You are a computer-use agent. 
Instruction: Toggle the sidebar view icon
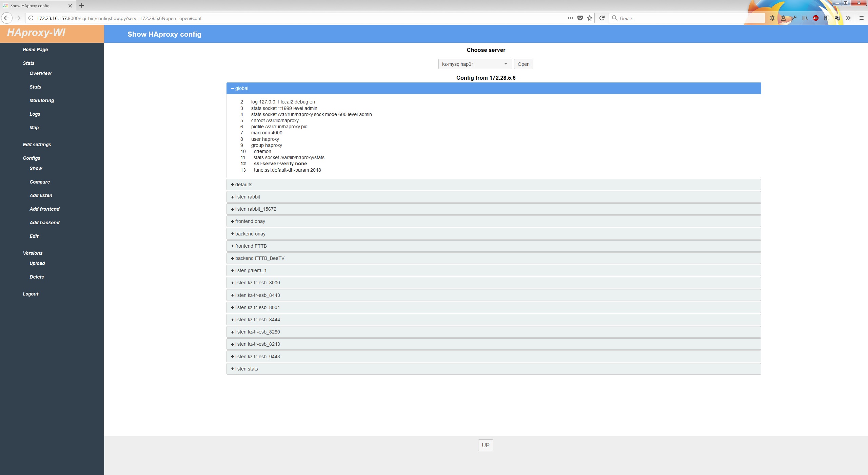pyautogui.click(x=827, y=18)
